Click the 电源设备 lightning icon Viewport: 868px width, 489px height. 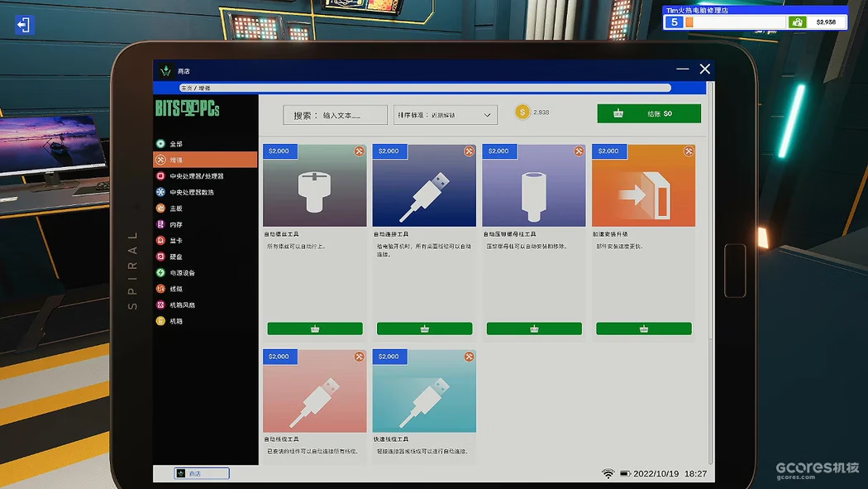160,273
